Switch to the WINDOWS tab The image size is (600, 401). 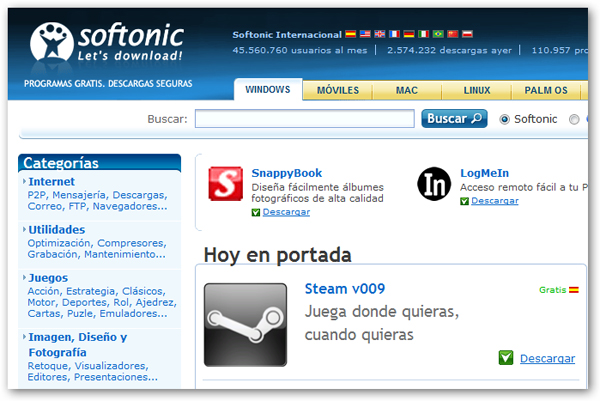pos(268,90)
